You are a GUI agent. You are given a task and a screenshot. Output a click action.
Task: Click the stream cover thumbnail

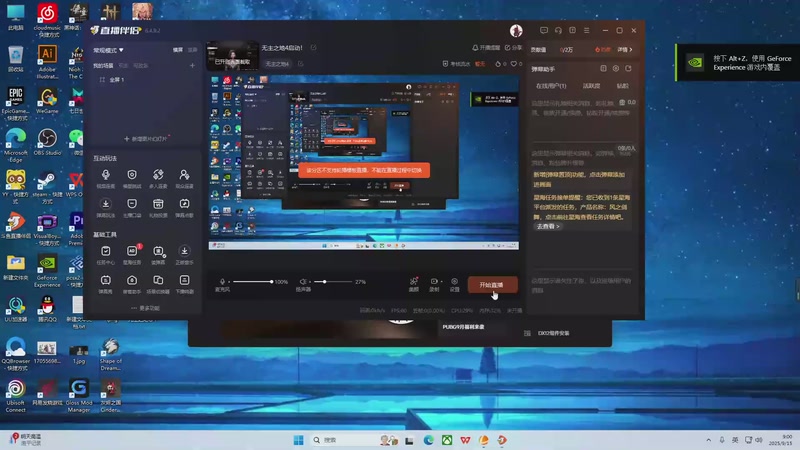pos(232,56)
